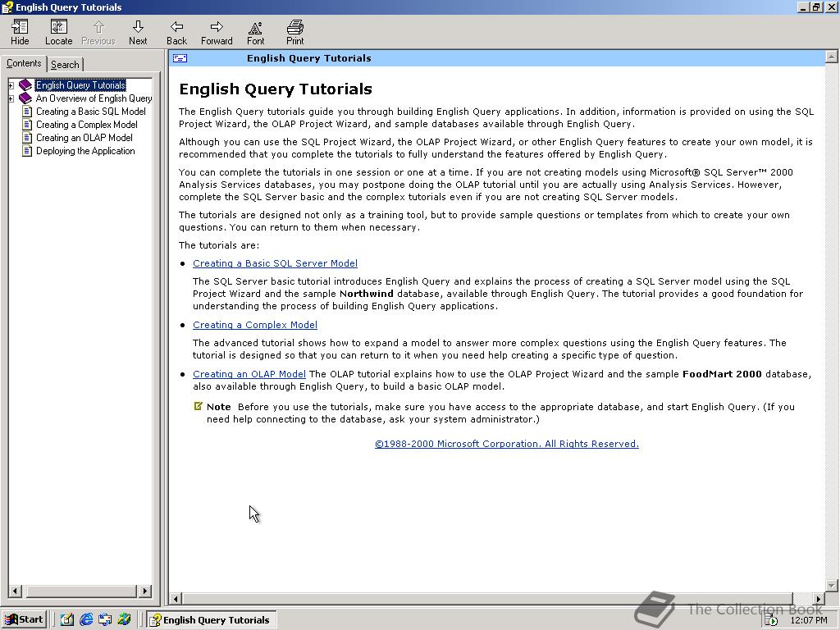
Task: Click the topic header card icon
Action: click(x=180, y=58)
